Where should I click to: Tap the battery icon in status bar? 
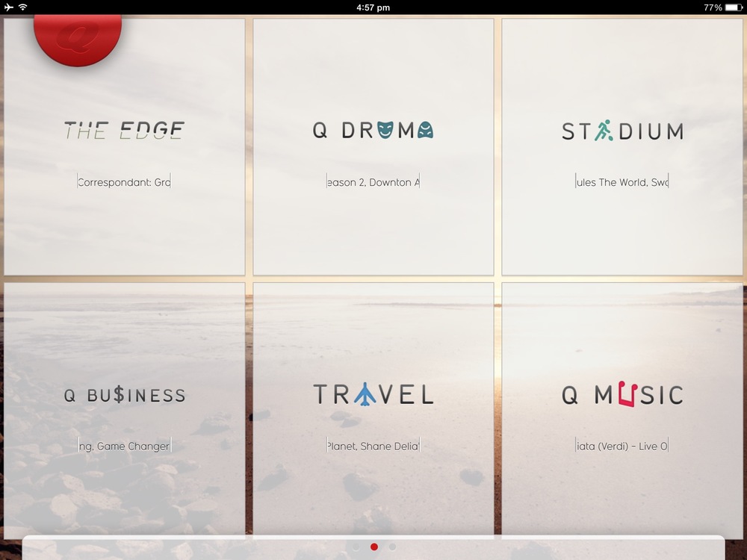[734, 7]
